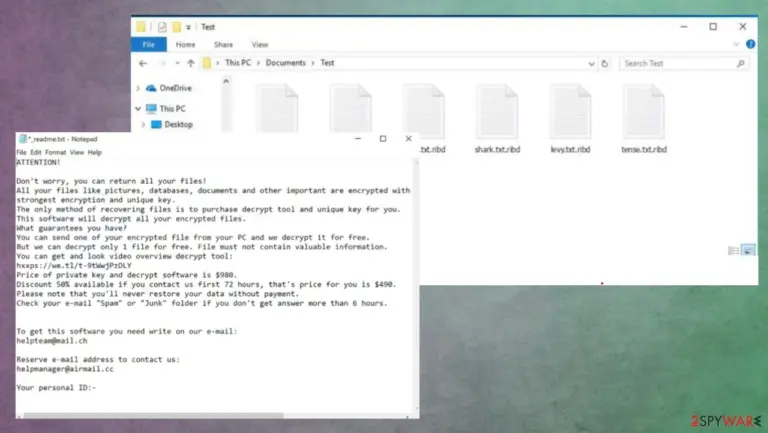Click Notepad's horizontal scrollbar

(x=214, y=416)
